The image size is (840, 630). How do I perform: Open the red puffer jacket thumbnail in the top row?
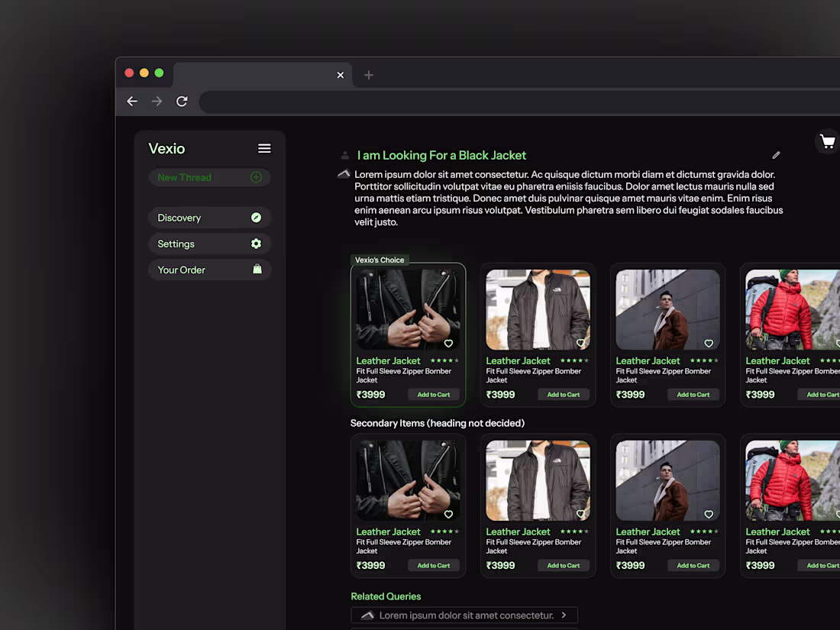click(x=793, y=309)
